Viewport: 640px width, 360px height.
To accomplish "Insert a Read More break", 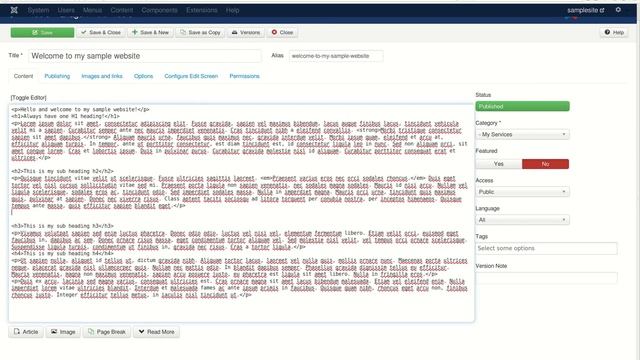I will pos(157,332).
